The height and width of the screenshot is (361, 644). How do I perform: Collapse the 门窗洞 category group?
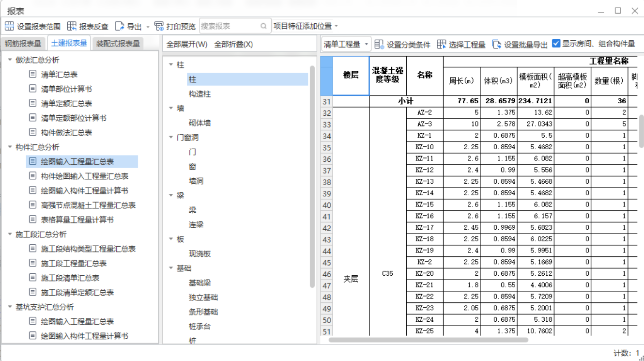171,137
